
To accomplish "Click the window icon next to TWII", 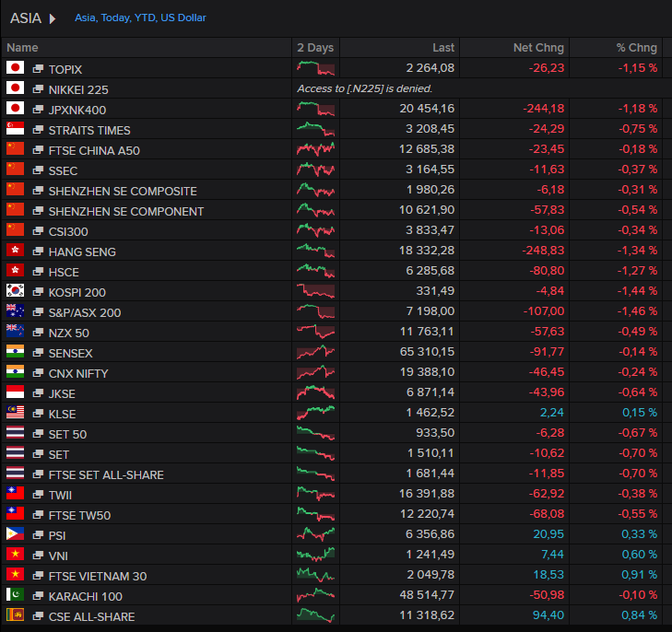I will click(38, 494).
